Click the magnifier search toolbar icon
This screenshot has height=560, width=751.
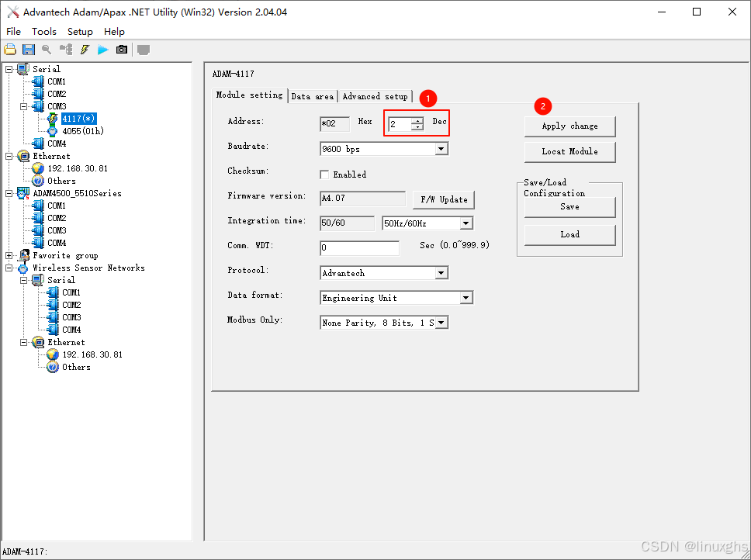pyautogui.click(x=47, y=50)
